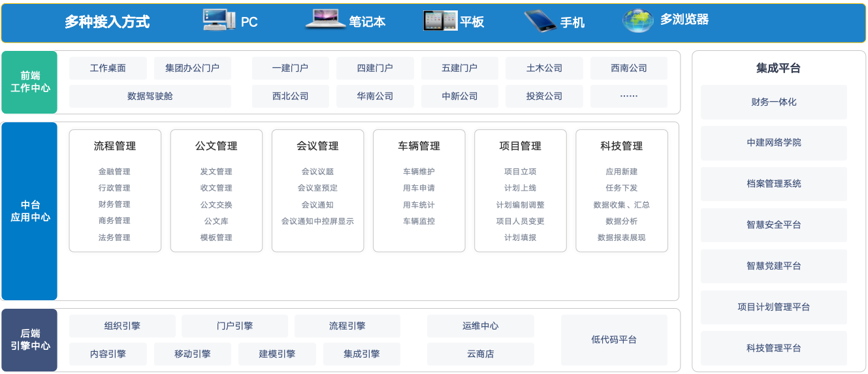Expand more companies via the …… box

tap(629, 96)
